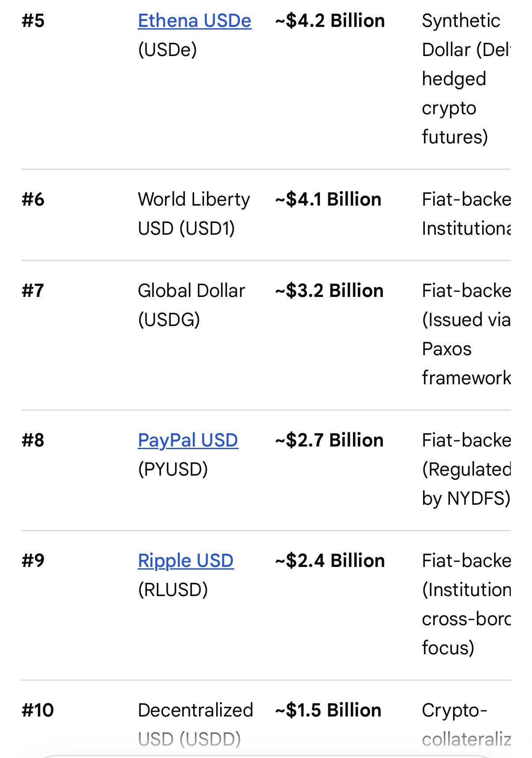Select the #7 rank cell
Image resolution: width=532 pixels, height=758 pixels.
pyautogui.click(x=33, y=291)
